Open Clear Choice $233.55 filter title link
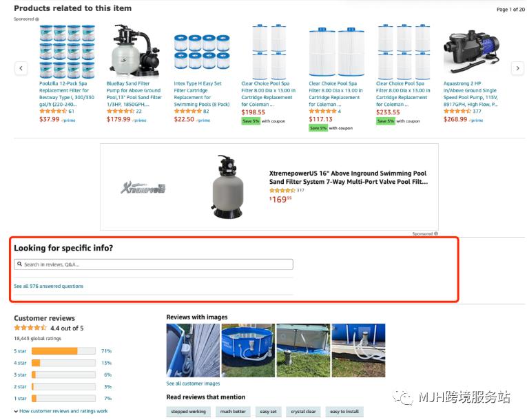The image size is (527, 420). coord(403,94)
